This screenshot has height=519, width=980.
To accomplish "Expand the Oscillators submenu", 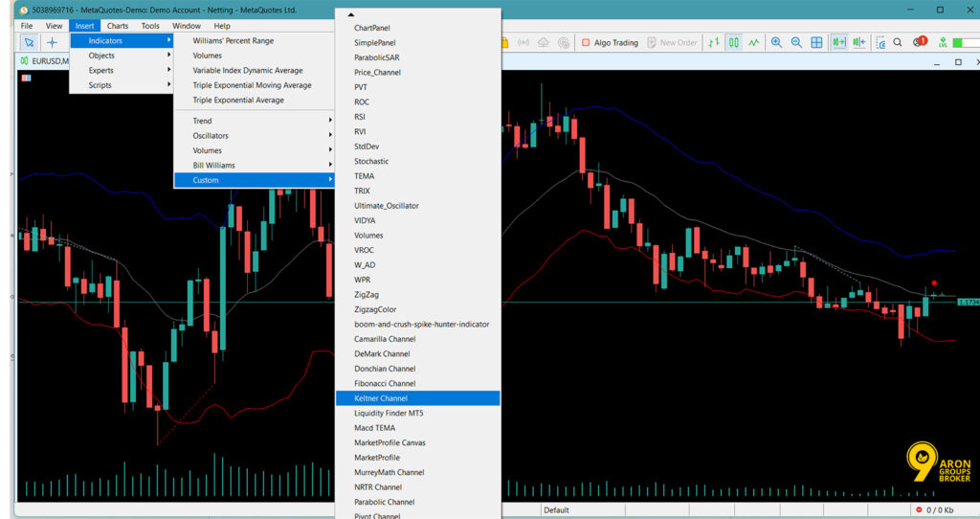I will coord(254,136).
